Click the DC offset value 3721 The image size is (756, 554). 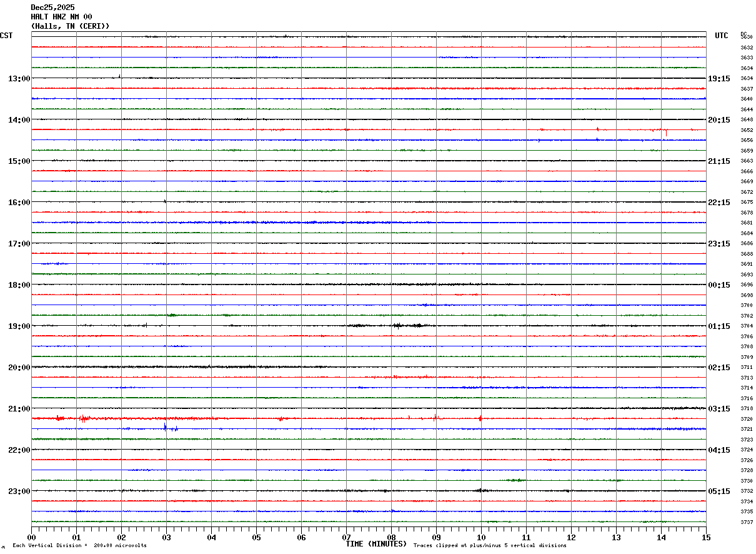pos(747,429)
